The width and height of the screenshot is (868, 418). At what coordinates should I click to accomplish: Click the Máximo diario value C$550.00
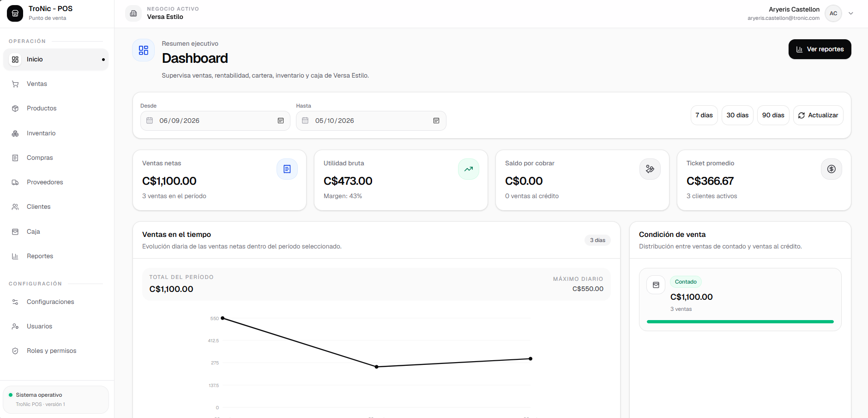588,289
